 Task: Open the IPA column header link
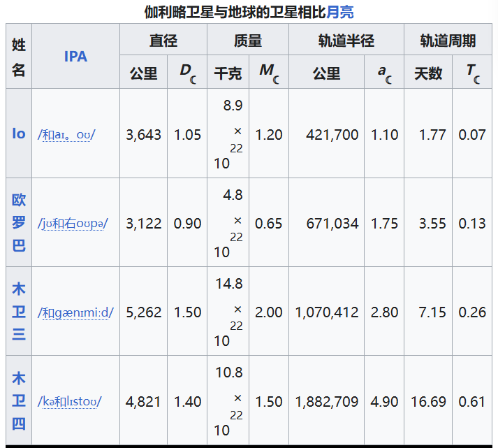click(75, 57)
